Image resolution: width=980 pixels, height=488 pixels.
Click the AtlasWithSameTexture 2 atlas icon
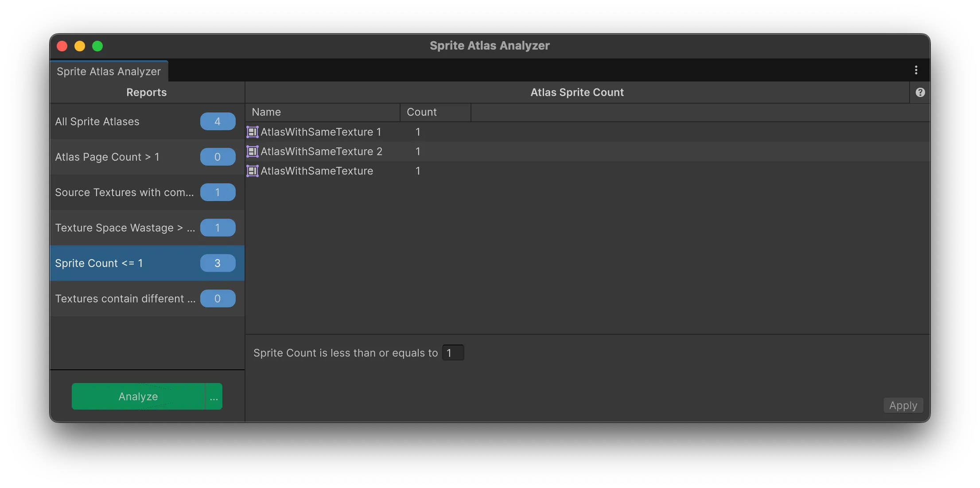click(252, 151)
